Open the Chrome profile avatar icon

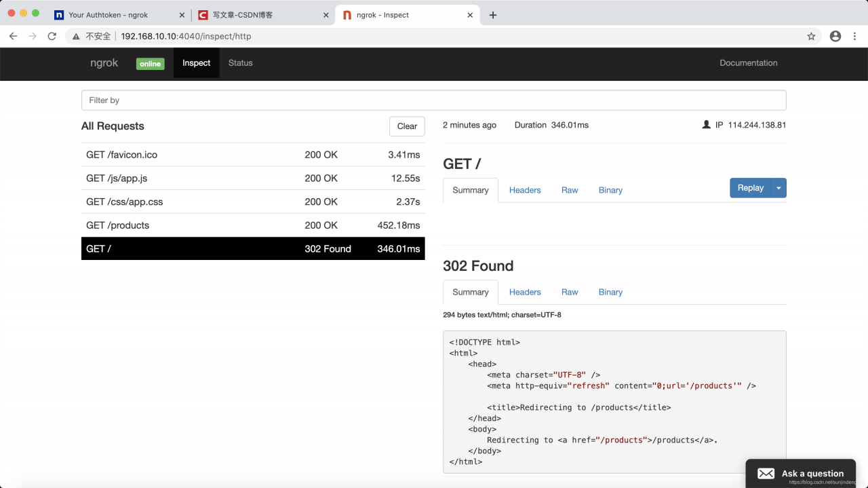[835, 36]
